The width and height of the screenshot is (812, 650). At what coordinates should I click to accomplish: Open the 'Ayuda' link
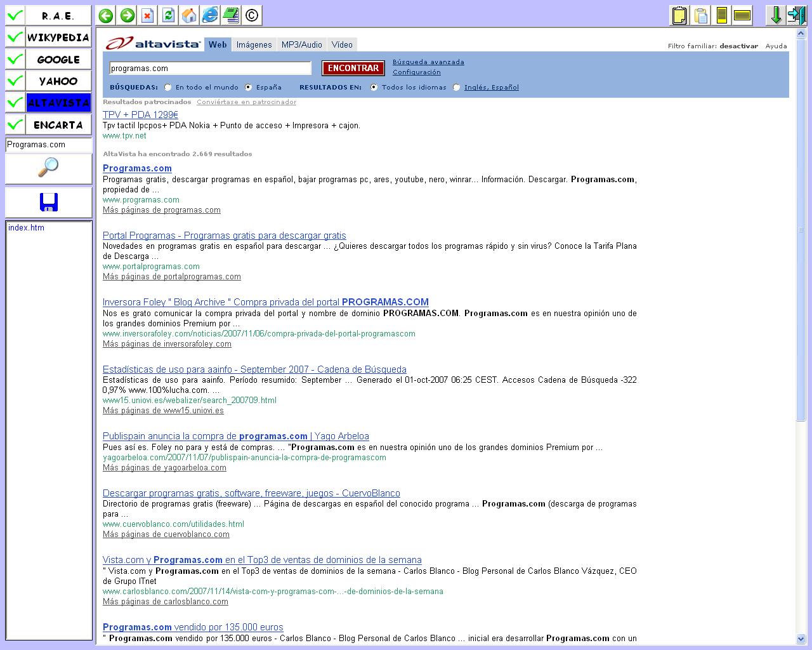coord(776,46)
